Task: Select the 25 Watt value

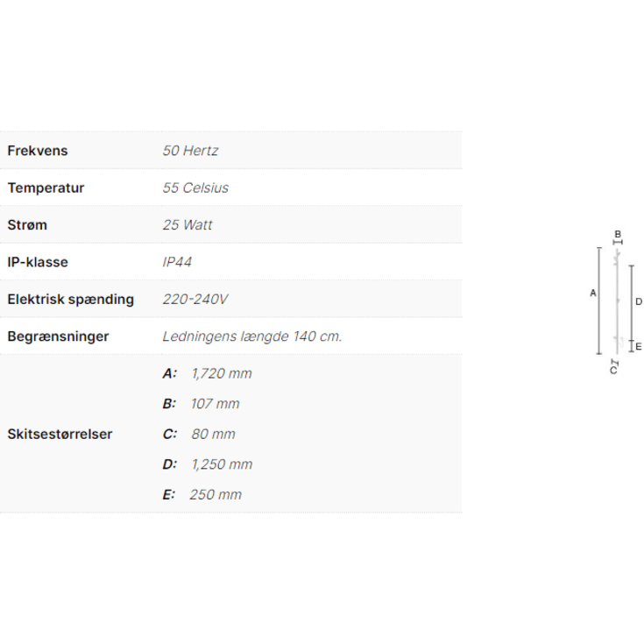Action: pos(188,224)
